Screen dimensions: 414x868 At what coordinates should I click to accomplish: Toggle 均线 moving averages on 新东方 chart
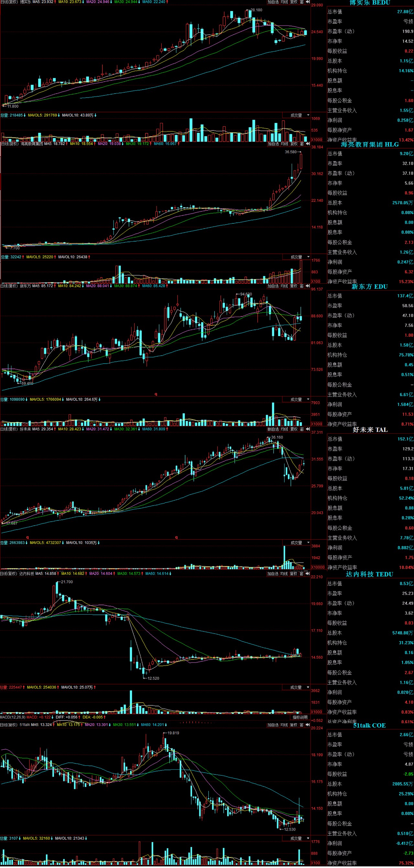coord(284,286)
